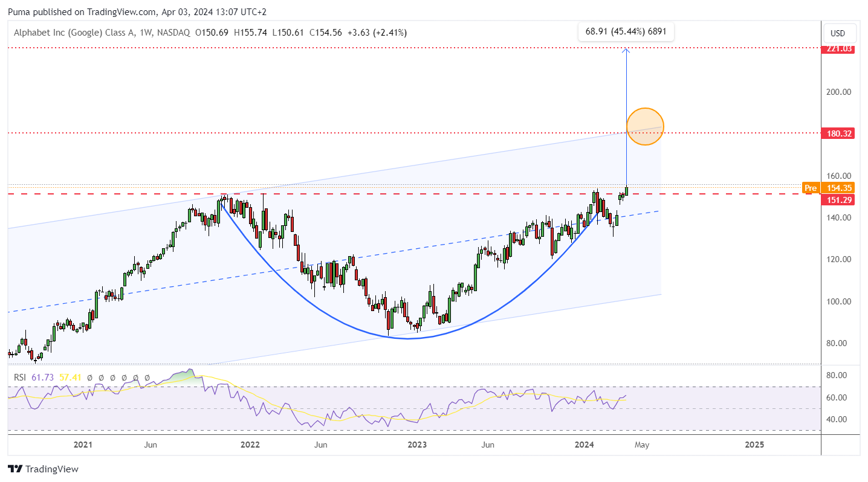Click the TradingView logo icon

pyautogui.click(x=15, y=469)
